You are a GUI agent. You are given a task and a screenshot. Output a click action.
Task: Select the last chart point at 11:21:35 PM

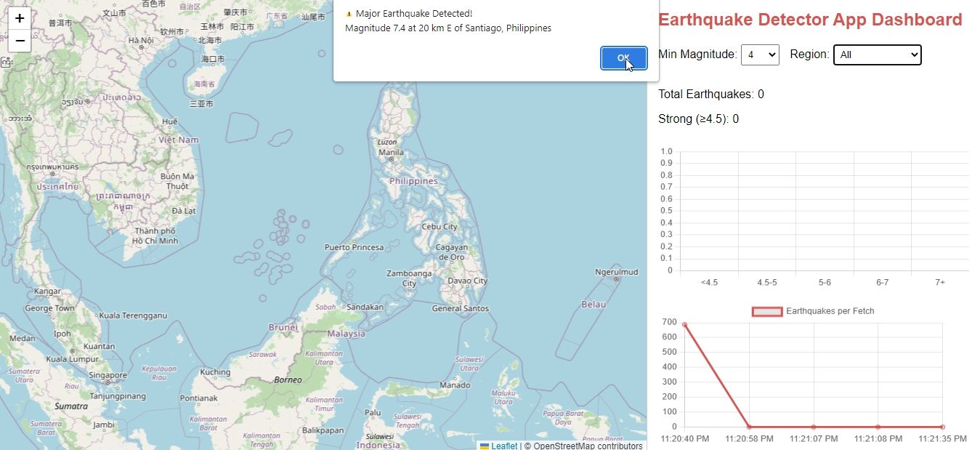click(x=942, y=427)
